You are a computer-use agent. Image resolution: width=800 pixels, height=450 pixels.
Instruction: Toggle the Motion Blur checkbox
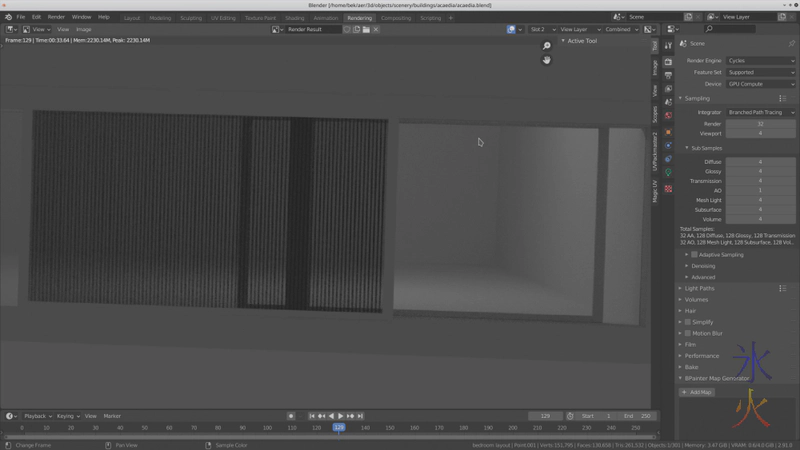(x=688, y=333)
